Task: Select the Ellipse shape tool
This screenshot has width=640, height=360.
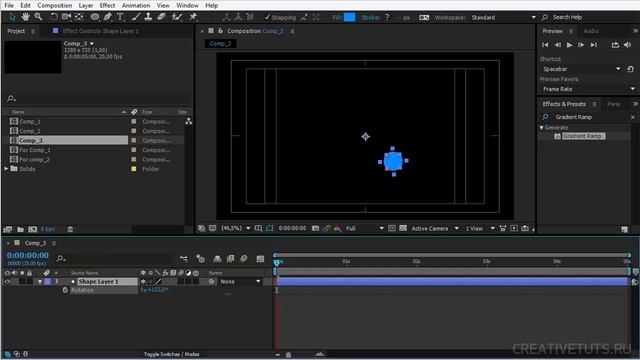Action: 95,17
